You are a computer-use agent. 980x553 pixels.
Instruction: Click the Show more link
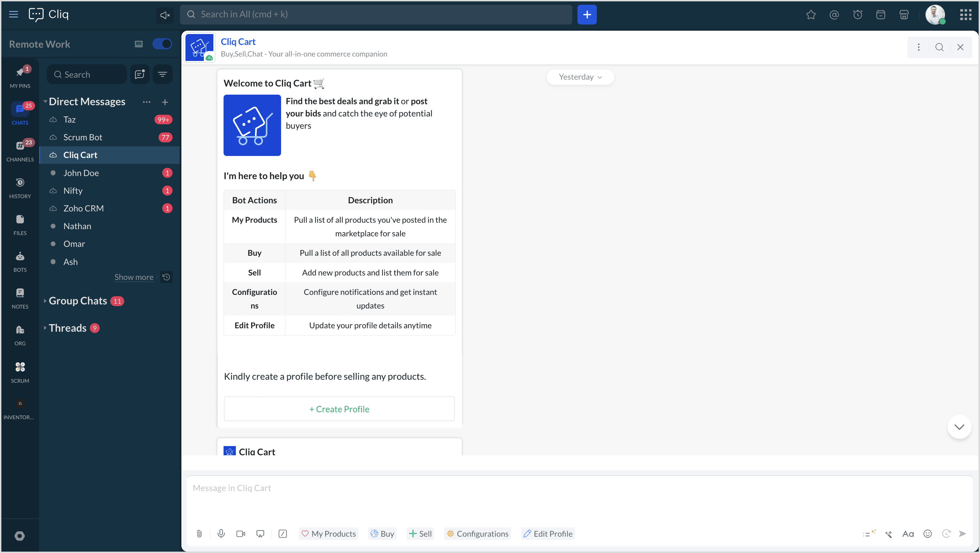point(133,277)
